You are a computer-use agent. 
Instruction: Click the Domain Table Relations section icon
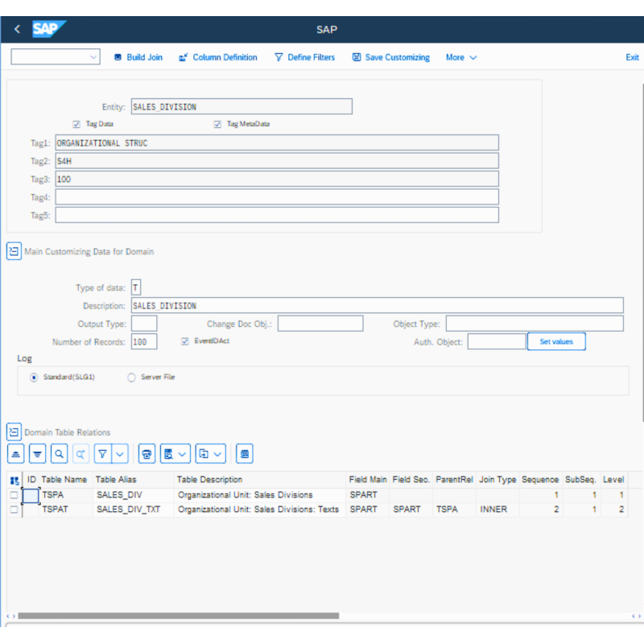[14, 432]
